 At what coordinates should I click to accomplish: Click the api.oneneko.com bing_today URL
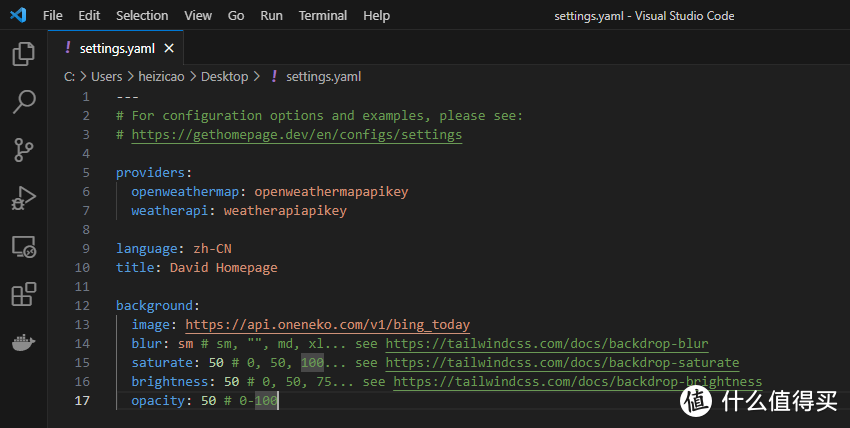327,324
